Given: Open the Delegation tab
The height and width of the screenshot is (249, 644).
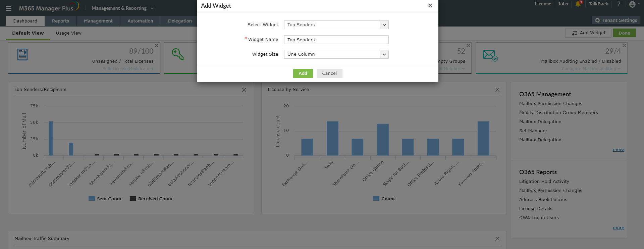Looking at the screenshot, I should point(180,21).
